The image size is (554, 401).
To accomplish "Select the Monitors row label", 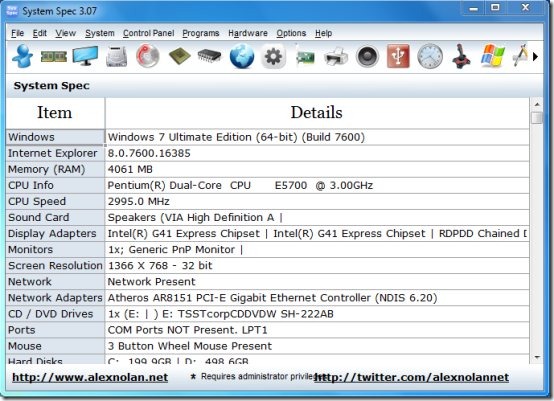I will [x=55, y=250].
